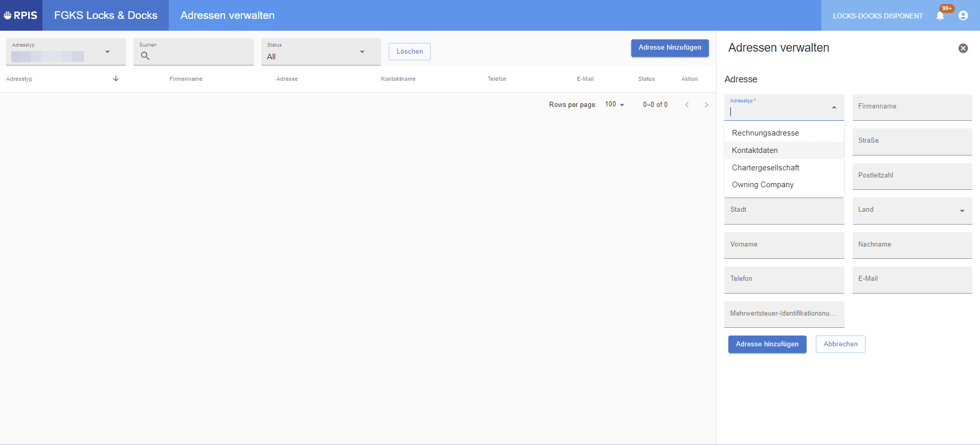Open the notifications bell

click(940, 16)
